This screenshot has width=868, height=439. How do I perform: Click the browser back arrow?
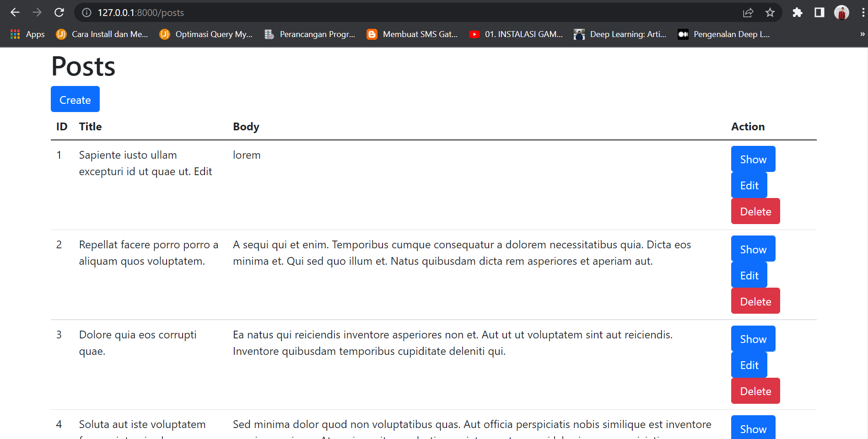15,12
